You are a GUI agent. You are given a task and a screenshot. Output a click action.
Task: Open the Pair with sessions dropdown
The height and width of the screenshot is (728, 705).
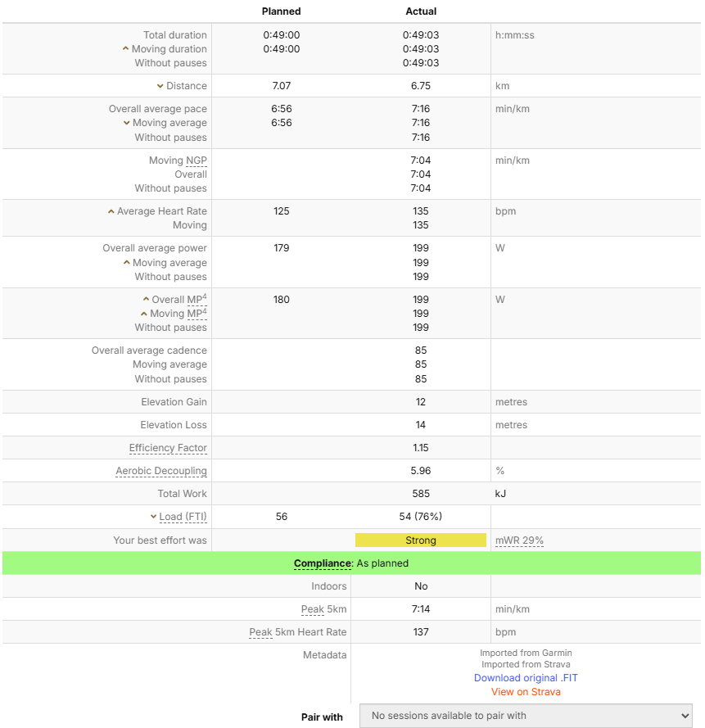point(526,716)
